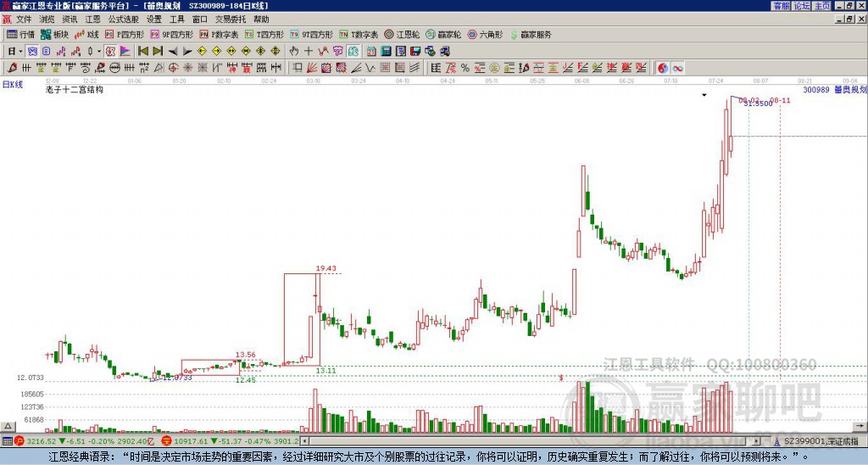
Task: Click the 老子十二宫结构 chart title
Action: pos(75,89)
